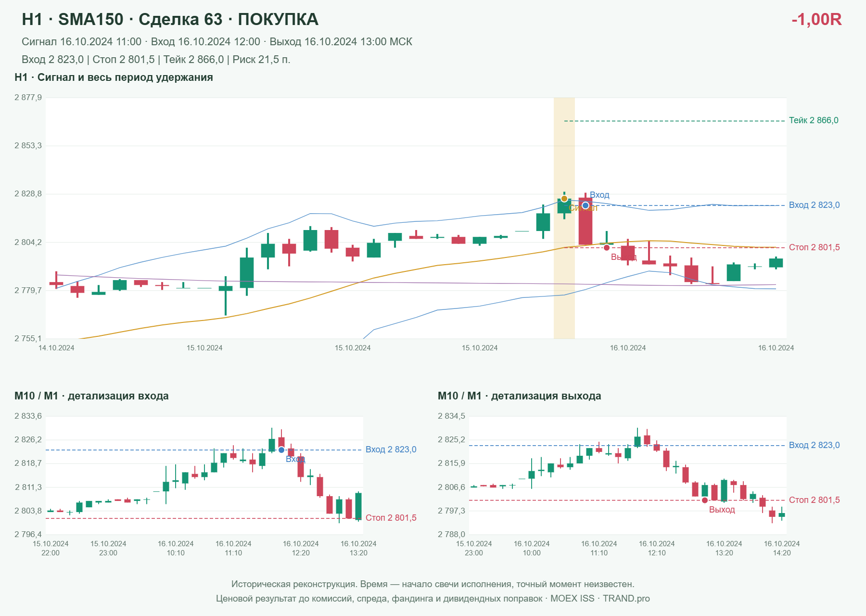Click the 2 828,8 axis label on H1 chart
Image resolution: width=866 pixels, height=616 pixels.
click(x=28, y=194)
